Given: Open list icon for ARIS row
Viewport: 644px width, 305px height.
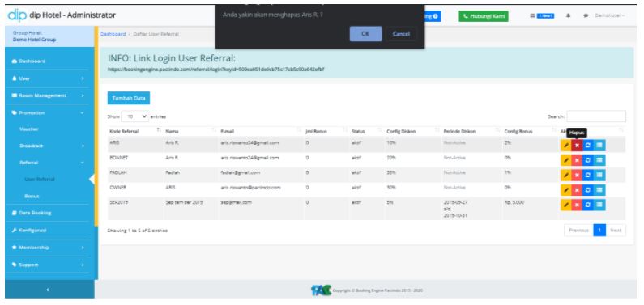Looking at the screenshot, I should point(599,145).
